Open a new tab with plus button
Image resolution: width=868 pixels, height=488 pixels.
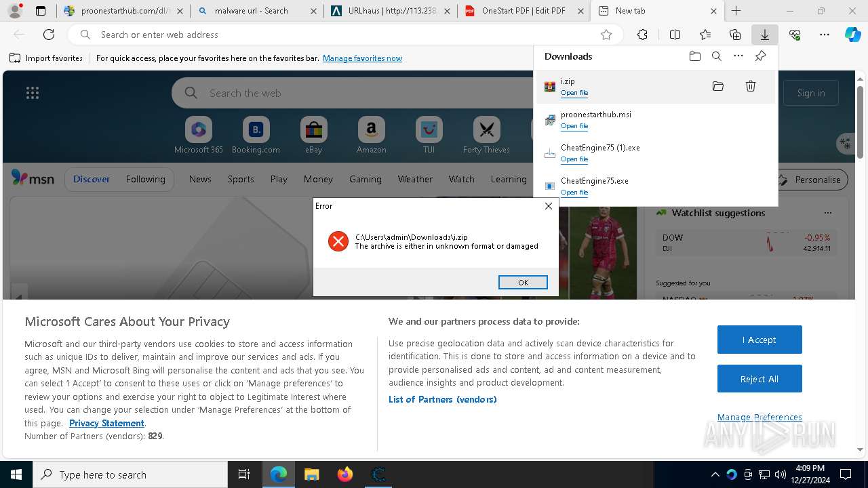[736, 11]
